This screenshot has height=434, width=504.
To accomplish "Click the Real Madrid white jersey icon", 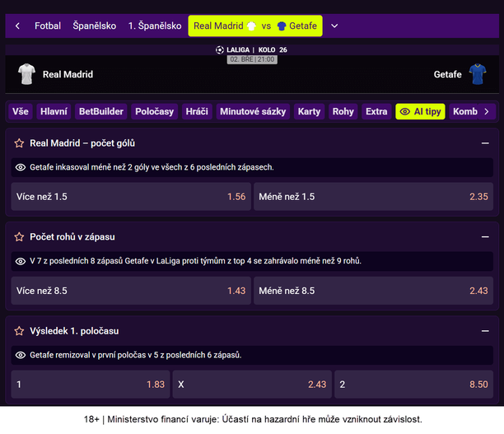I will (26, 75).
